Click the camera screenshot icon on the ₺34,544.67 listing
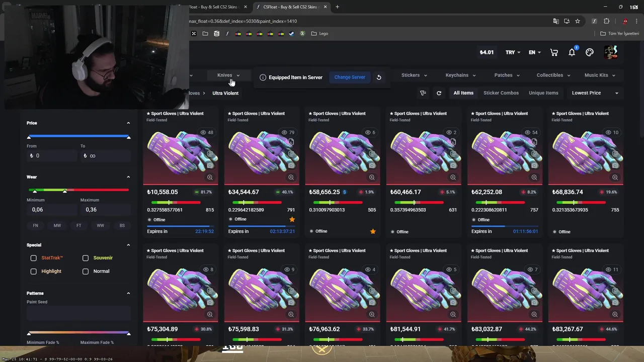Screen dimensions: 644x362 point(291,165)
